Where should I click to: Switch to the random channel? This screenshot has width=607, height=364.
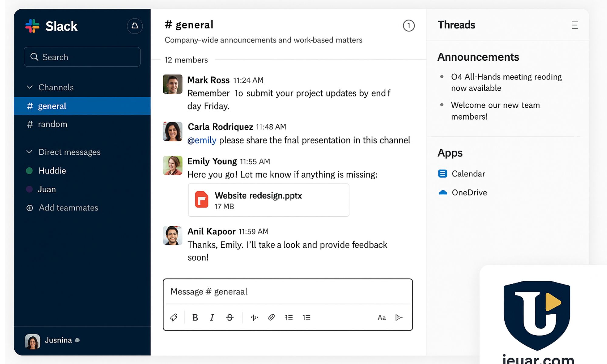(x=52, y=124)
